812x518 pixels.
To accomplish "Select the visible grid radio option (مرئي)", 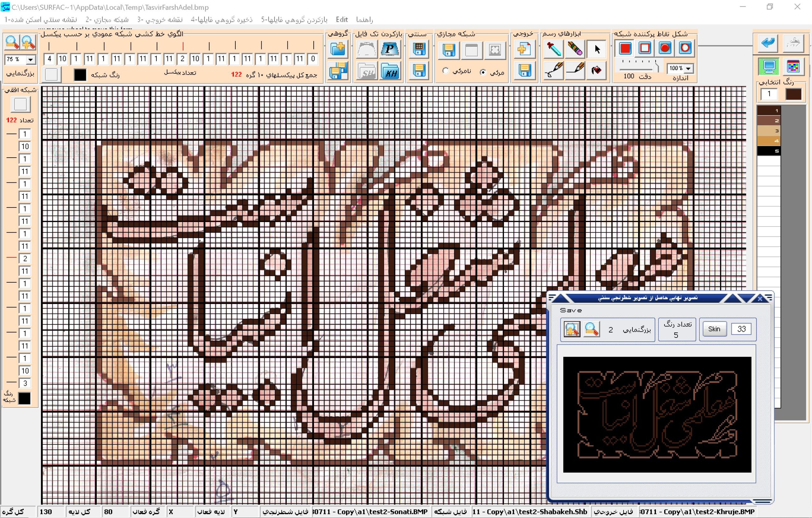I will (483, 72).
